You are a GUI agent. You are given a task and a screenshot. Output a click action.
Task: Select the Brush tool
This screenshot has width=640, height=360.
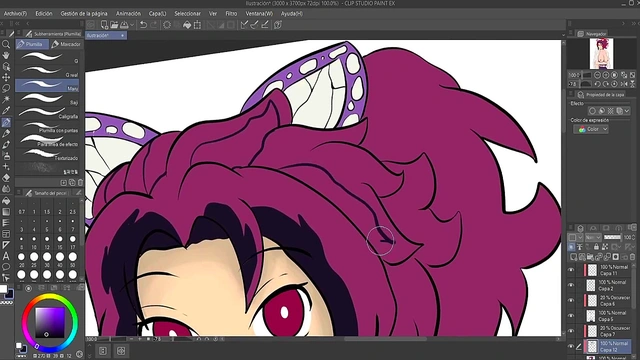tap(6, 144)
